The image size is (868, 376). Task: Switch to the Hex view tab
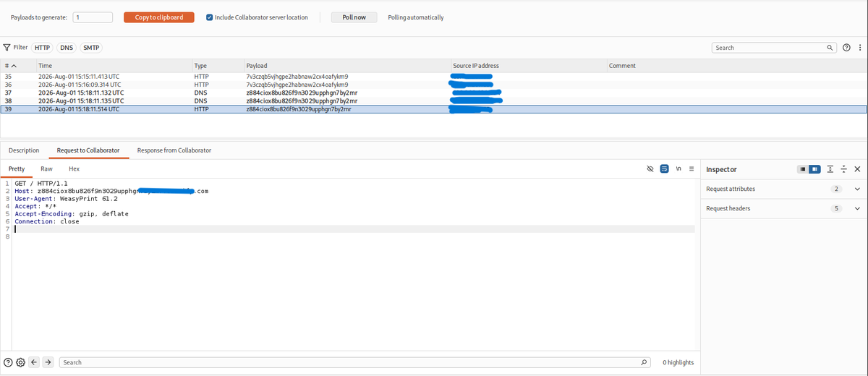click(x=74, y=168)
